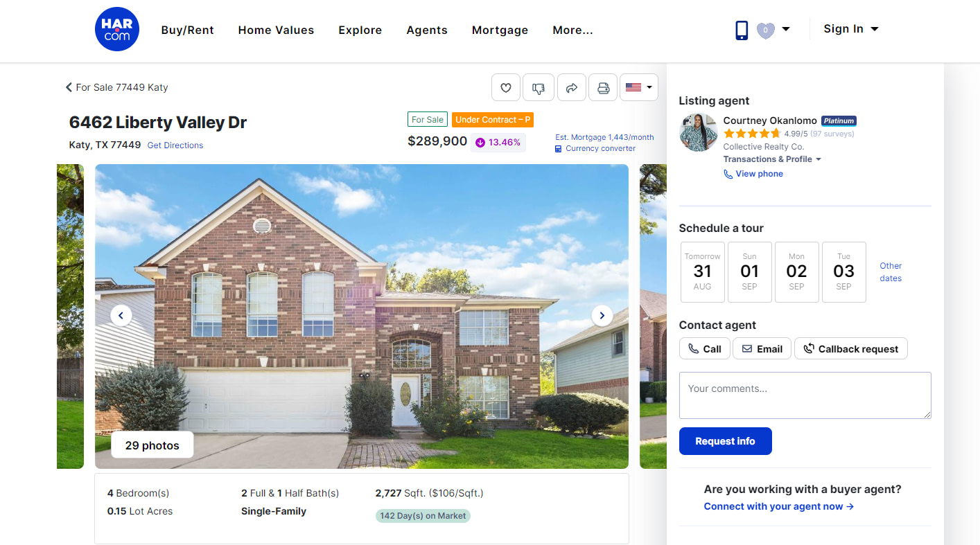Image resolution: width=980 pixels, height=545 pixels.
Task: Click the thumbs-down dislike icon
Action: click(x=539, y=88)
